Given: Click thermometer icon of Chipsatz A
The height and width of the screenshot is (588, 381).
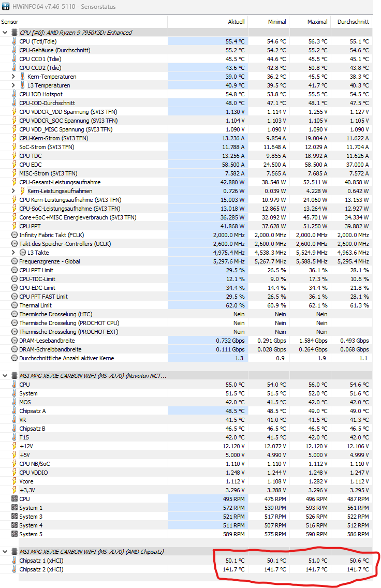Looking at the screenshot, I should click(14, 411).
